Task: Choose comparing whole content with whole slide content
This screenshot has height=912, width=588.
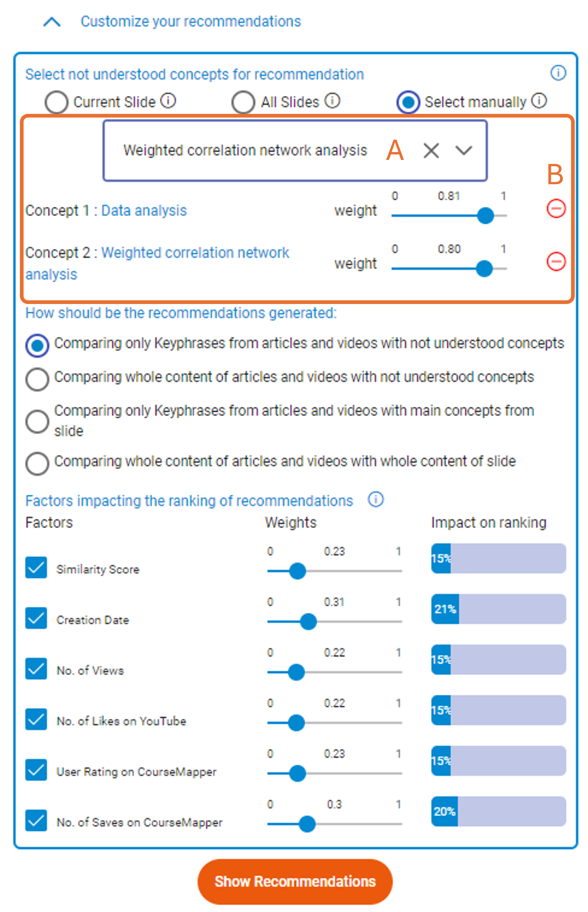Action: pyautogui.click(x=37, y=464)
